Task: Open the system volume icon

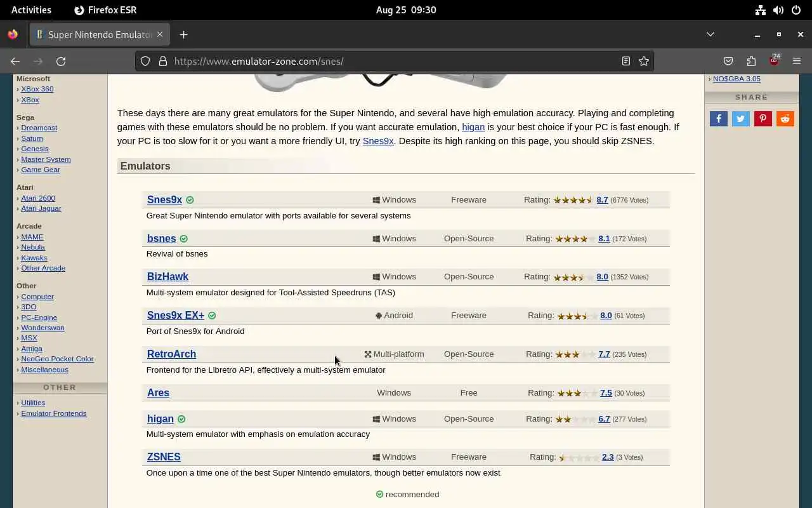Action: (778, 10)
